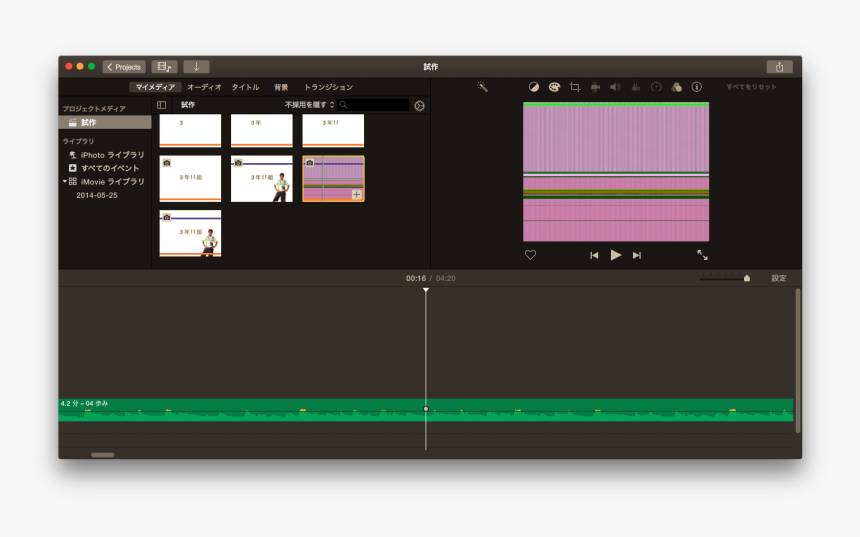Open the browser gear settings menu
This screenshot has width=860, height=537.
pyautogui.click(x=419, y=105)
